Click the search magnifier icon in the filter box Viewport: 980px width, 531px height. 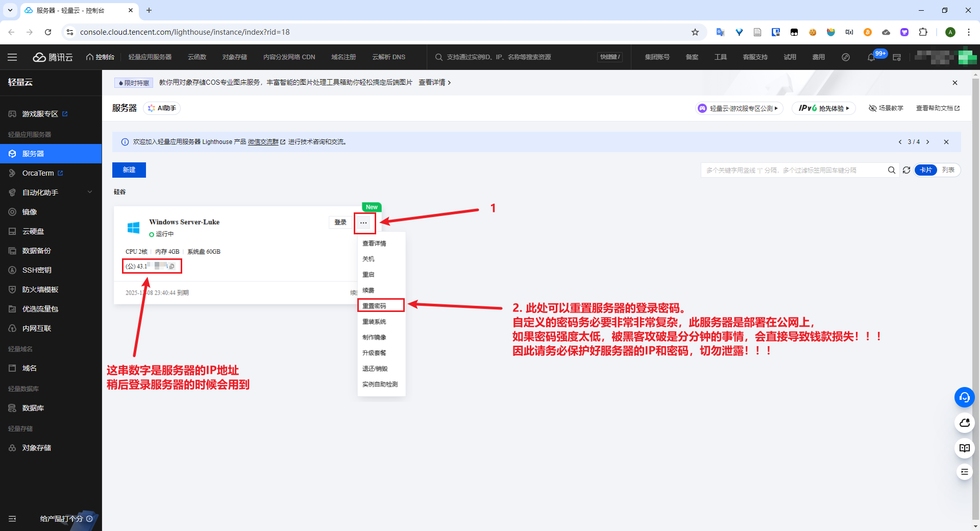point(892,170)
